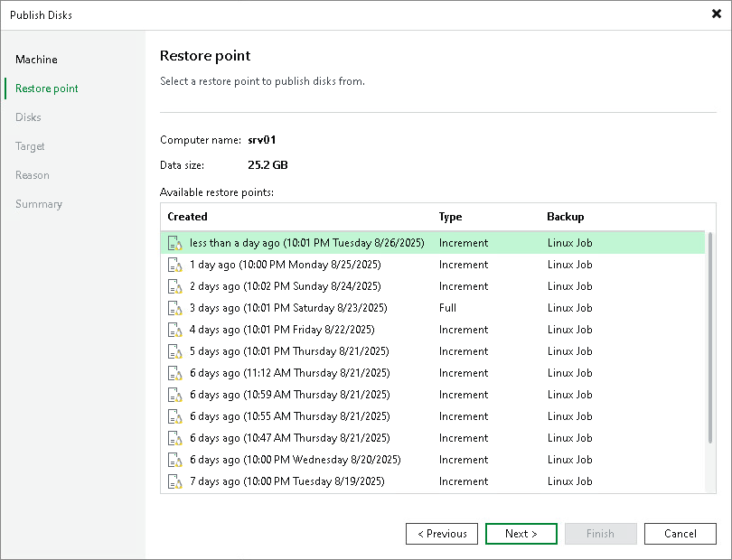Image resolution: width=732 pixels, height=560 pixels.
Task: Sort by the Backup column header
Action: pyautogui.click(x=566, y=217)
